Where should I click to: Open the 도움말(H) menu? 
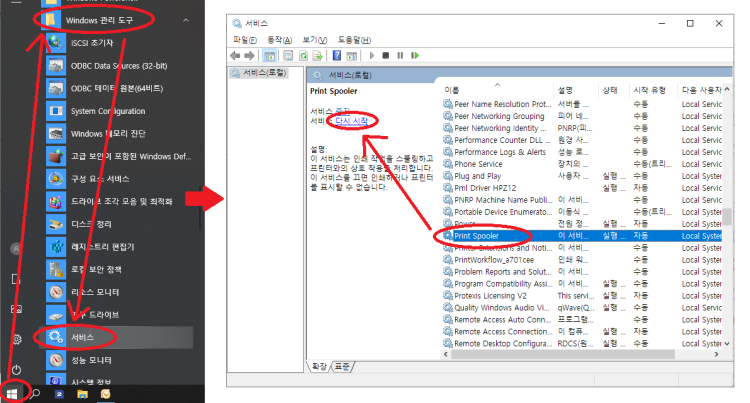coord(354,40)
